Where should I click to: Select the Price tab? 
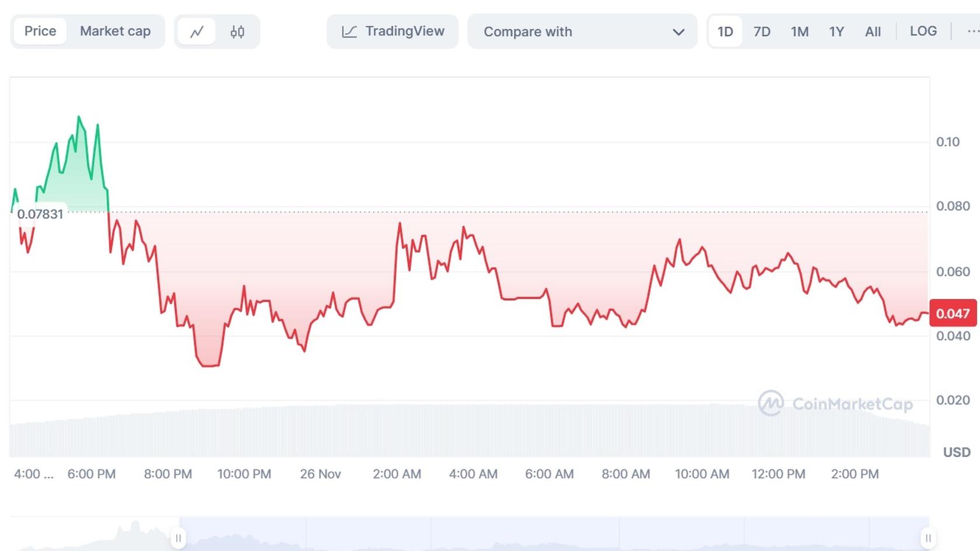pos(40,32)
